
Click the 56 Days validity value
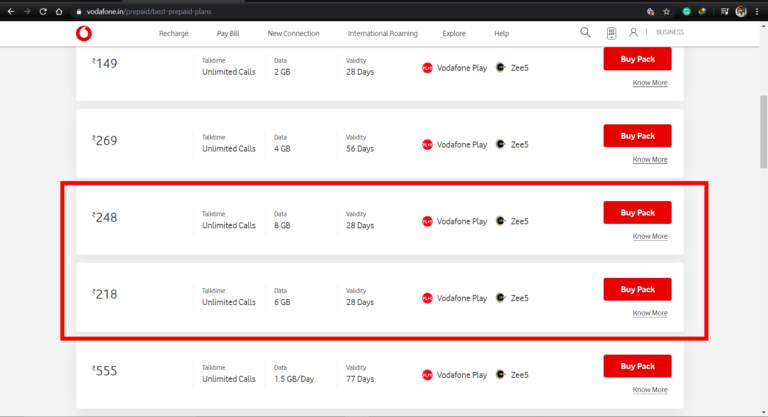[x=360, y=149]
